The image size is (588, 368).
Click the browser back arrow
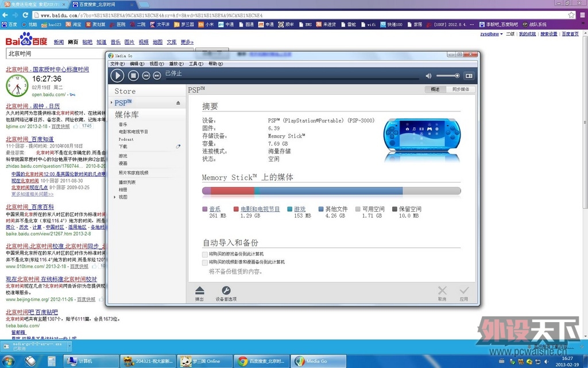click(5, 15)
